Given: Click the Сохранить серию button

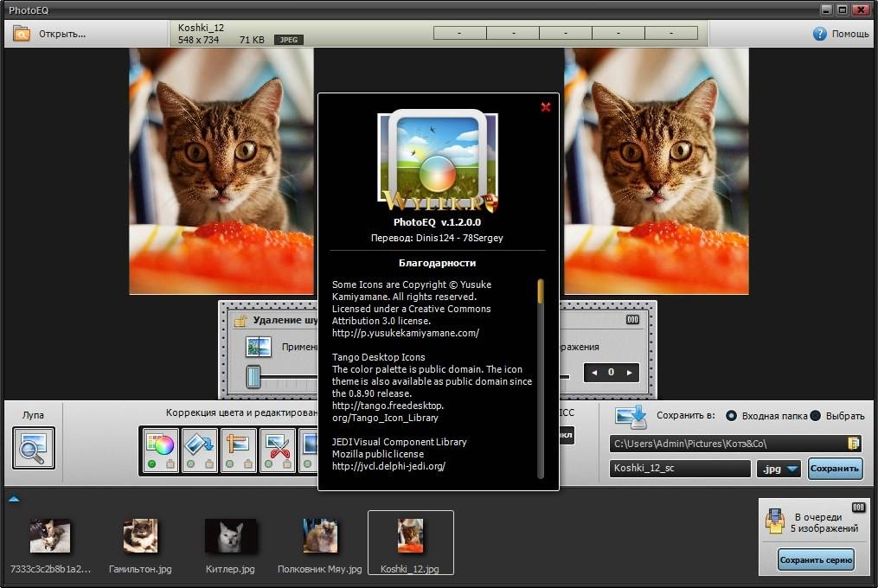Looking at the screenshot, I should tap(816, 560).
